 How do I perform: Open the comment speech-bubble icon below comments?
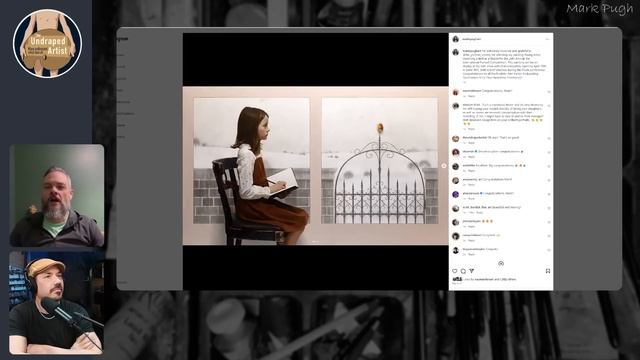click(463, 271)
